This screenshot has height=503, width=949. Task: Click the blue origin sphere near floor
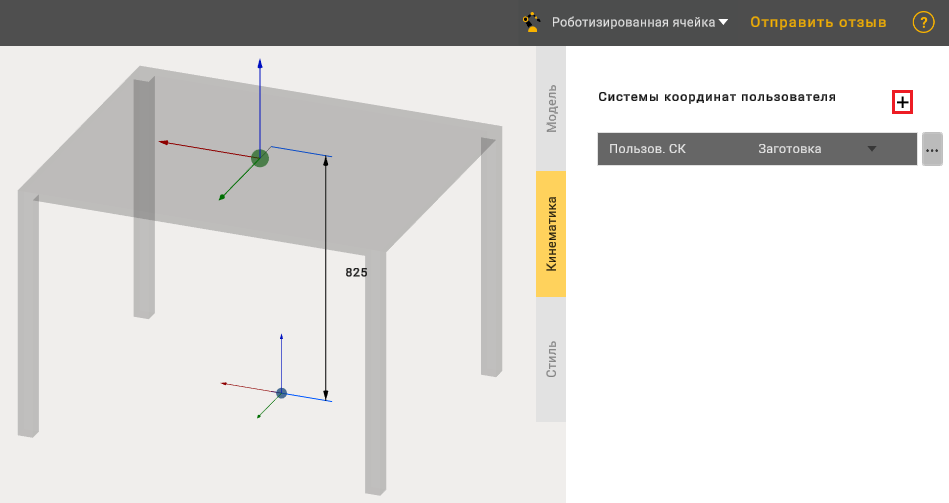coord(281,393)
